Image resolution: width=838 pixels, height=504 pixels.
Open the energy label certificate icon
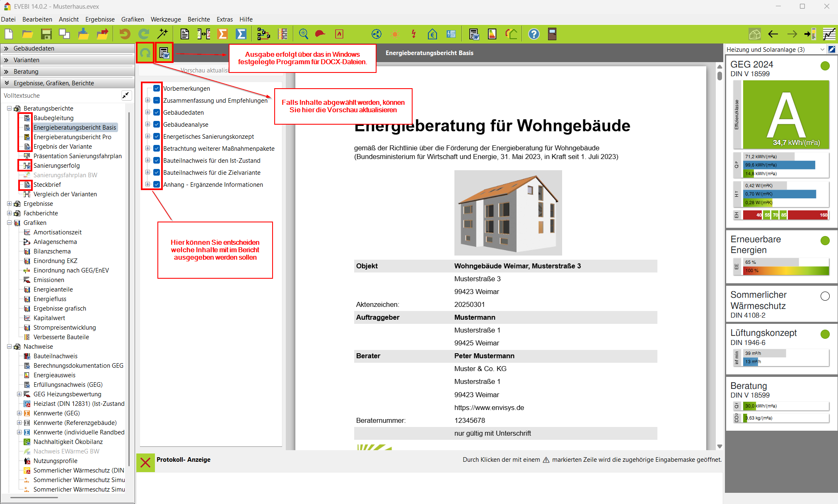click(492, 34)
